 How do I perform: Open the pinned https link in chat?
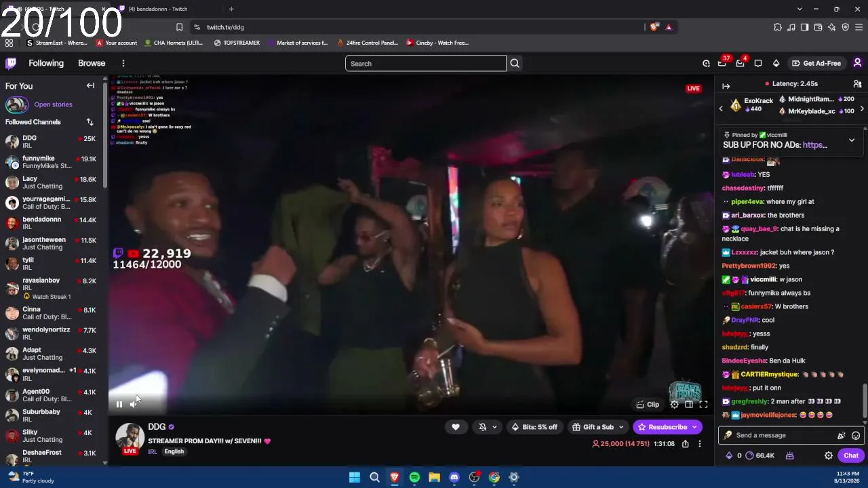click(x=814, y=144)
